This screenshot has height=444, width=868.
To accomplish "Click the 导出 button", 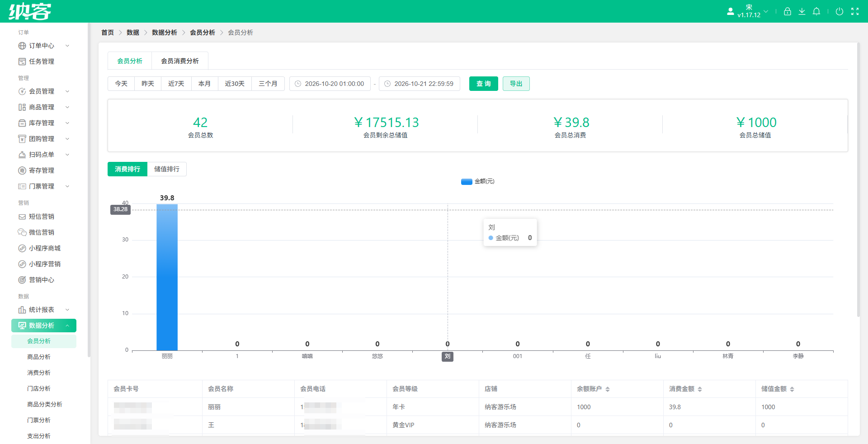I will tap(516, 84).
